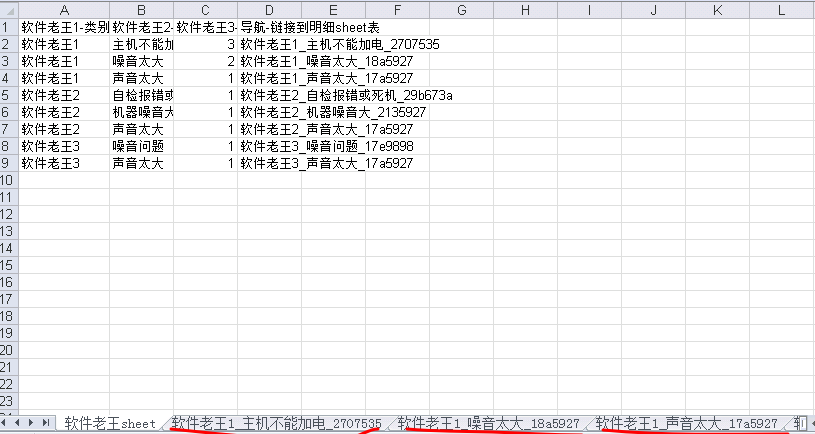
Task: Select cell 软件老王1 in row 3
Action: tap(64, 61)
